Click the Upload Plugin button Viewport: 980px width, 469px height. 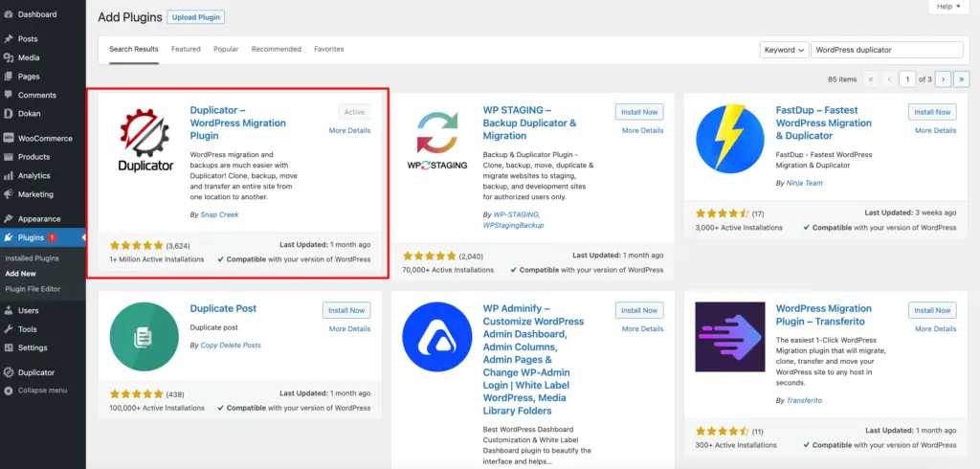point(195,17)
